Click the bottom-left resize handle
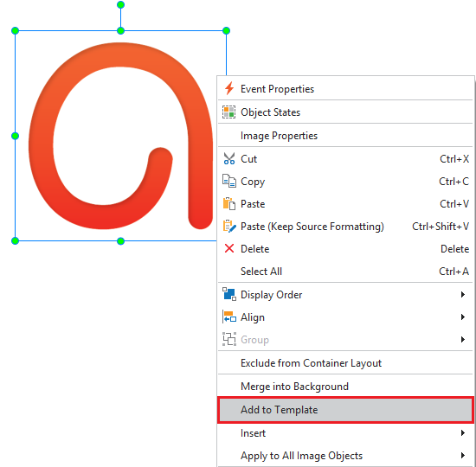The width and height of the screenshot is (476, 467). 15,241
